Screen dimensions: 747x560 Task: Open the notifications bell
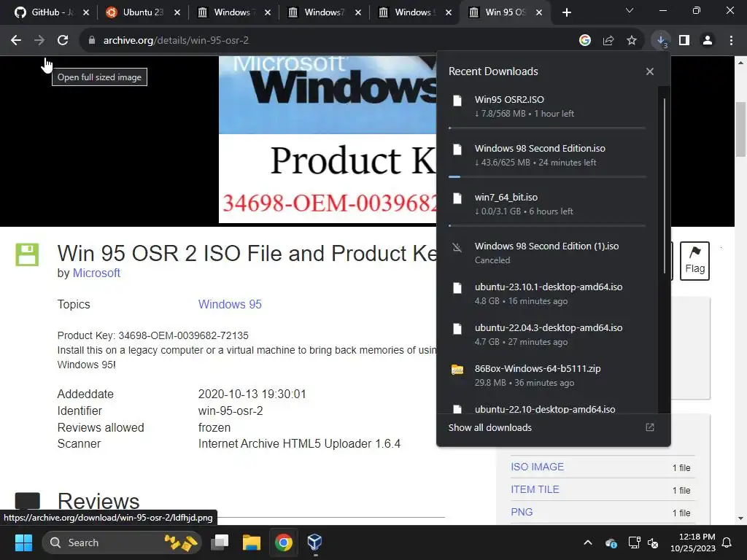[x=727, y=542]
